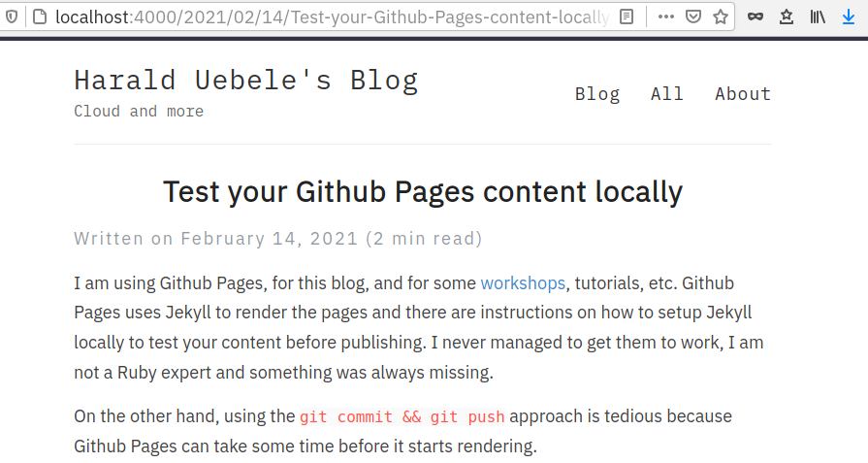Open the site information page icon
Viewport: 868px width, 463px height.
40,17
